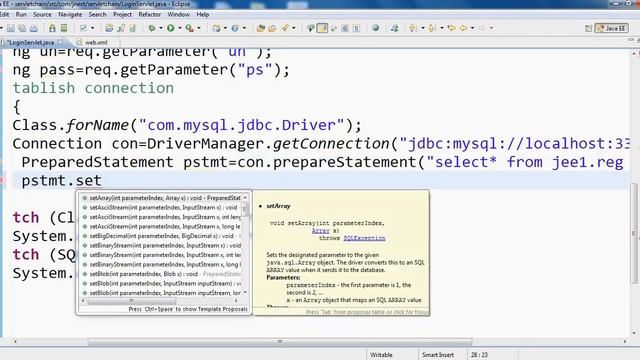Select the LoginServlet.java editor tab

click(x=30, y=42)
